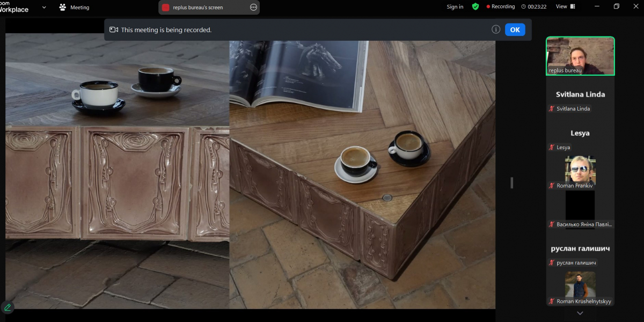Open the Zoom Workplace dropdown arrow
The width and height of the screenshot is (644, 322).
[x=44, y=8]
